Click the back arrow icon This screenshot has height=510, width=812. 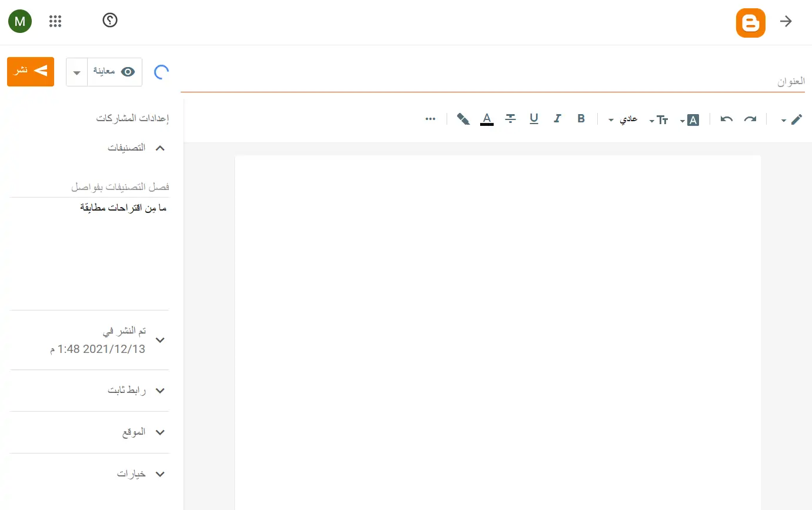coord(786,22)
